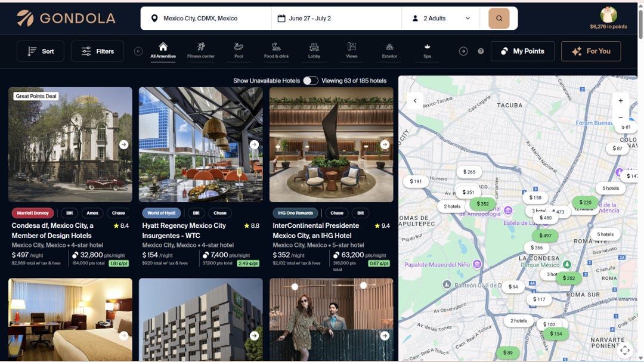Edit the June 27 - July 2 dates field

336,18
